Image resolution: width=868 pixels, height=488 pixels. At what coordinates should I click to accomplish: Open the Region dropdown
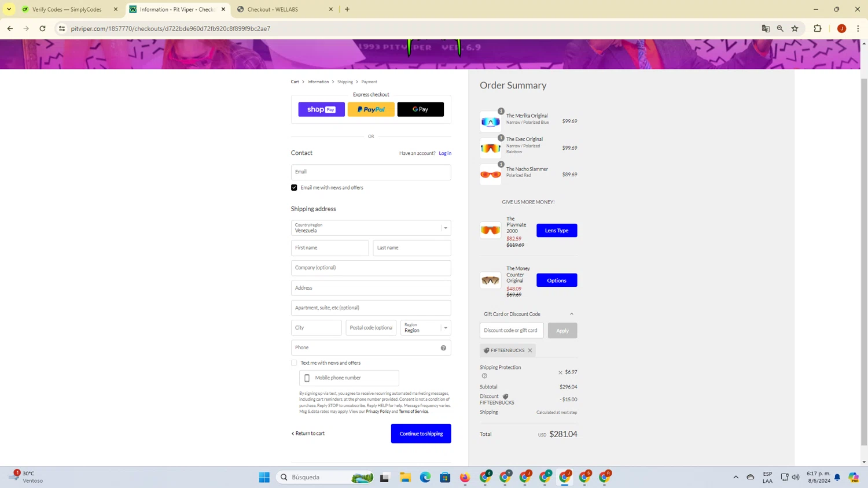click(x=426, y=328)
